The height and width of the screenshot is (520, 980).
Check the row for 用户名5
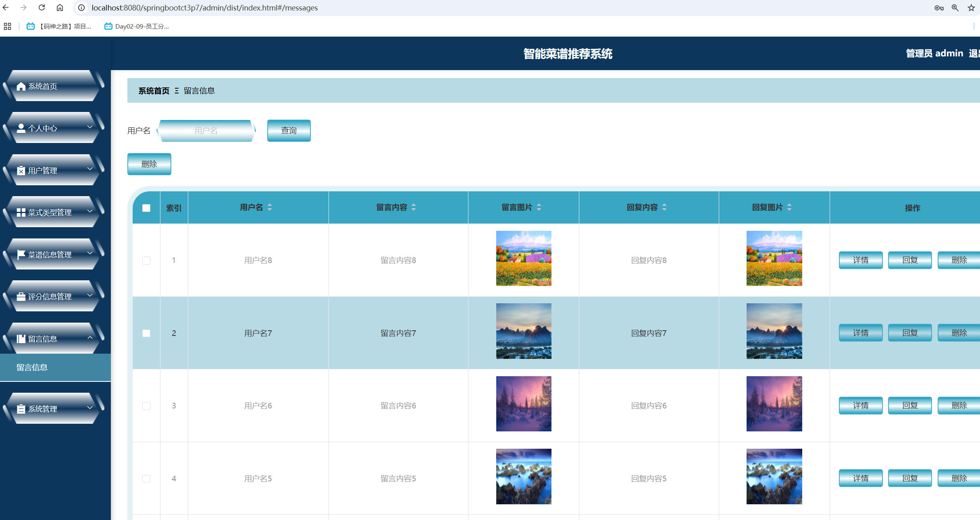coord(146,479)
